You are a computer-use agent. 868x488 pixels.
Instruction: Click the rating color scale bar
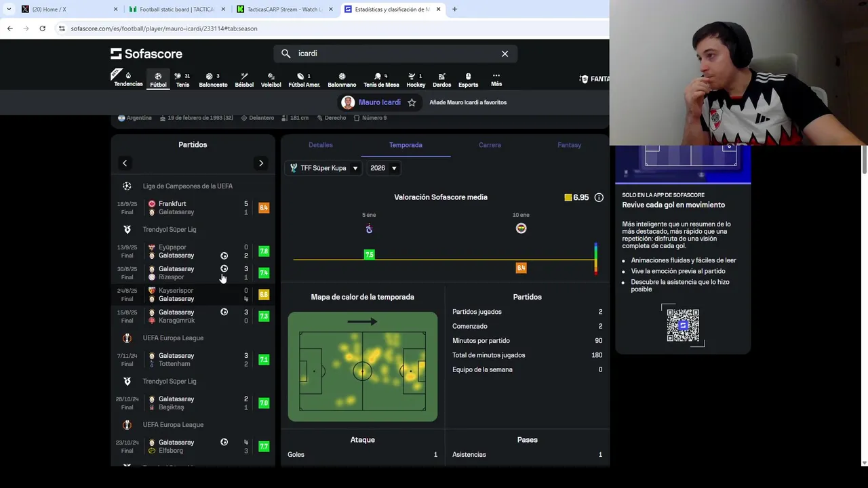(x=596, y=258)
